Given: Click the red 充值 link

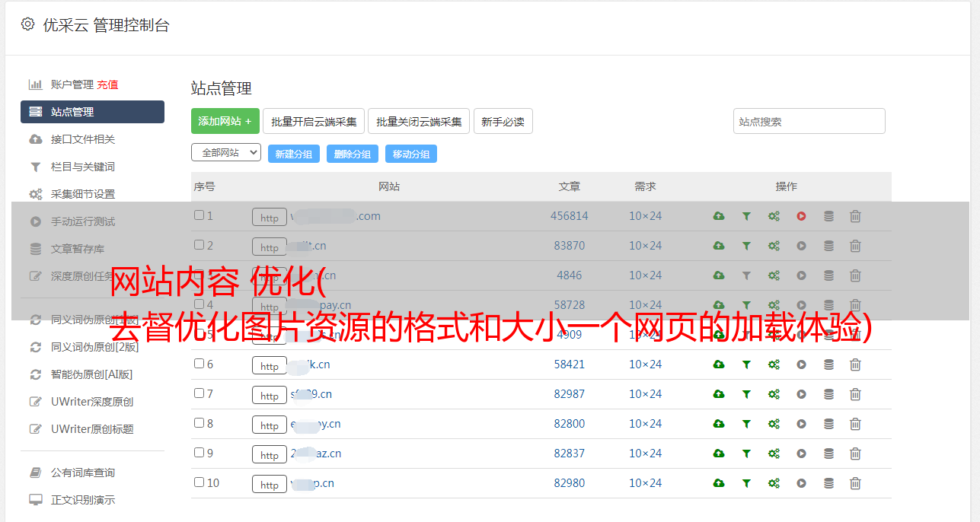Looking at the screenshot, I should (x=107, y=84).
